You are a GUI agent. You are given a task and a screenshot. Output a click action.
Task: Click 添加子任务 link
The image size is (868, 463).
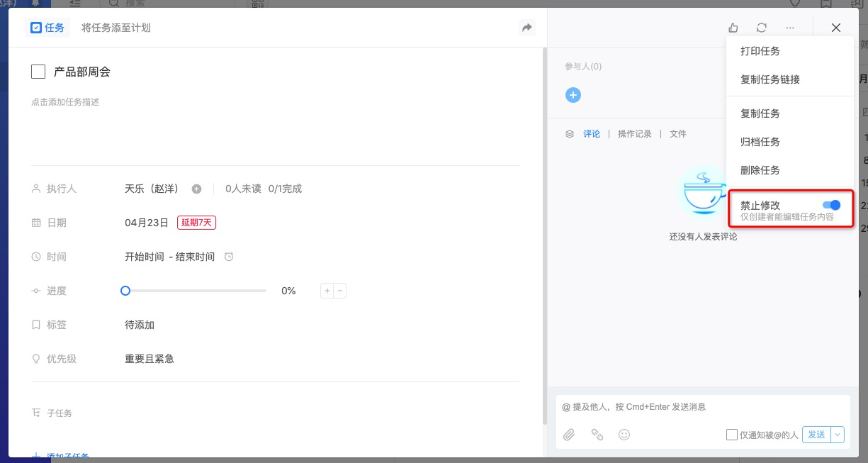pos(68,457)
